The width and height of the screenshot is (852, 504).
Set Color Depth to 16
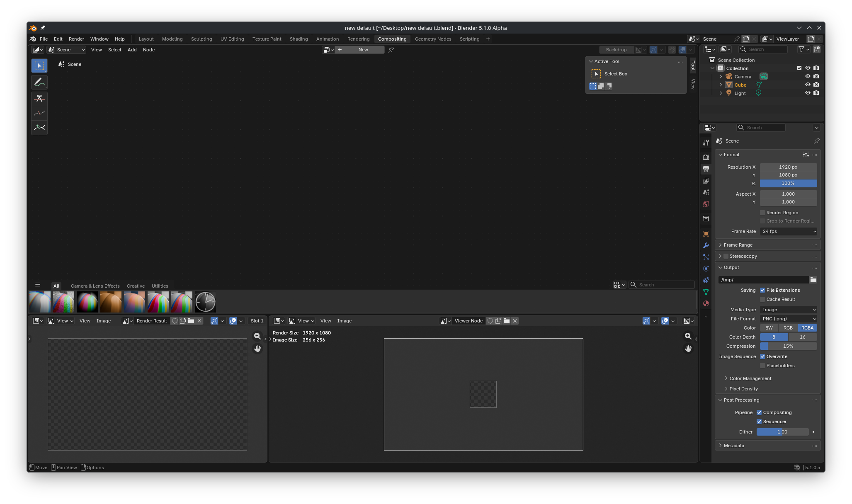pyautogui.click(x=803, y=337)
